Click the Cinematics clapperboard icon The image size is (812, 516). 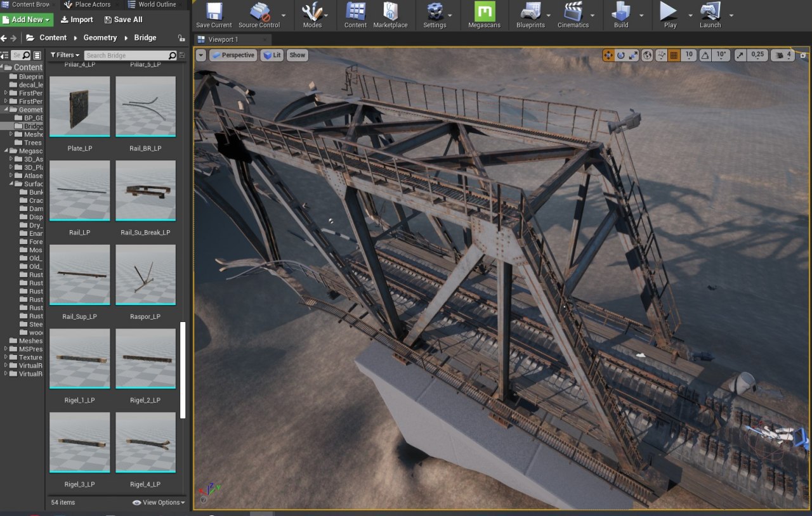click(x=573, y=11)
